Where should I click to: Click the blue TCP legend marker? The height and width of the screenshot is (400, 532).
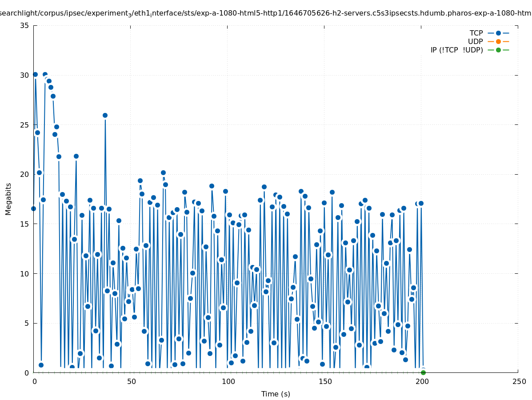tap(498, 33)
